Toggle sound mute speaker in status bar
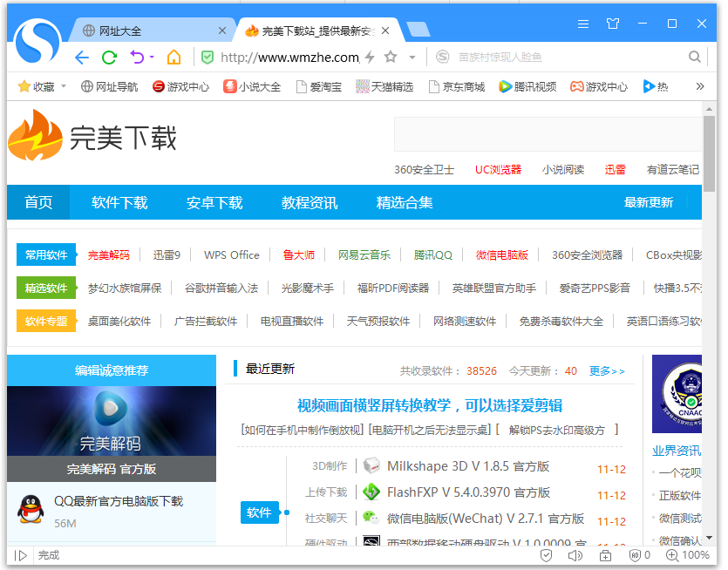This screenshot has height=570, width=728. [x=575, y=555]
